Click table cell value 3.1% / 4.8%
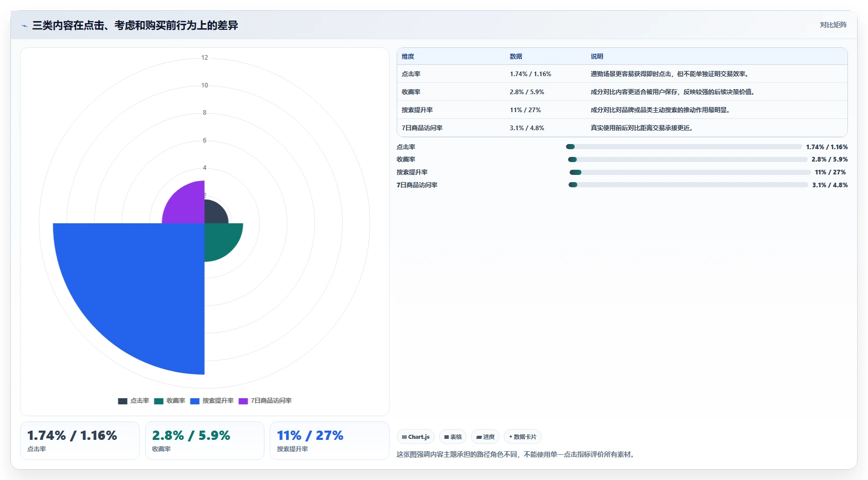The image size is (868, 480). (x=527, y=128)
